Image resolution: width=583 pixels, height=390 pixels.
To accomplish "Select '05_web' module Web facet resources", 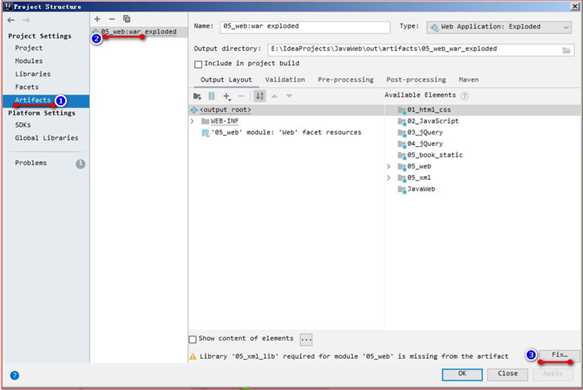I will click(x=286, y=132).
